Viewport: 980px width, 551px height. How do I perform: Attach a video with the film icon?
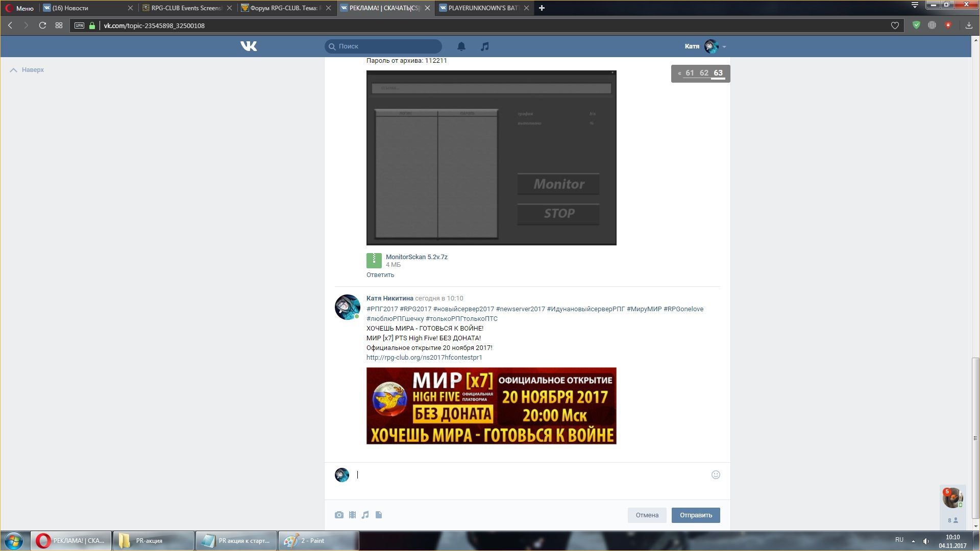[x=352, y=515]
